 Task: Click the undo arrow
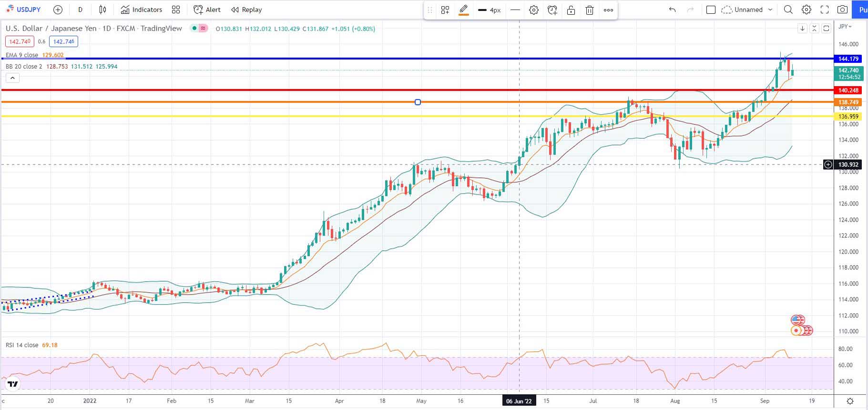pyautogui.click(x=672, y=10)
